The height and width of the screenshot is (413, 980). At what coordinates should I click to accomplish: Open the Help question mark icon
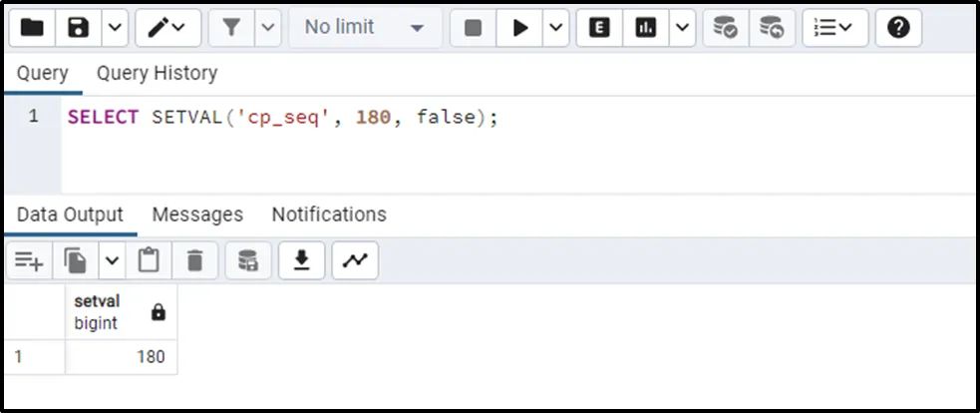point(897,28)
